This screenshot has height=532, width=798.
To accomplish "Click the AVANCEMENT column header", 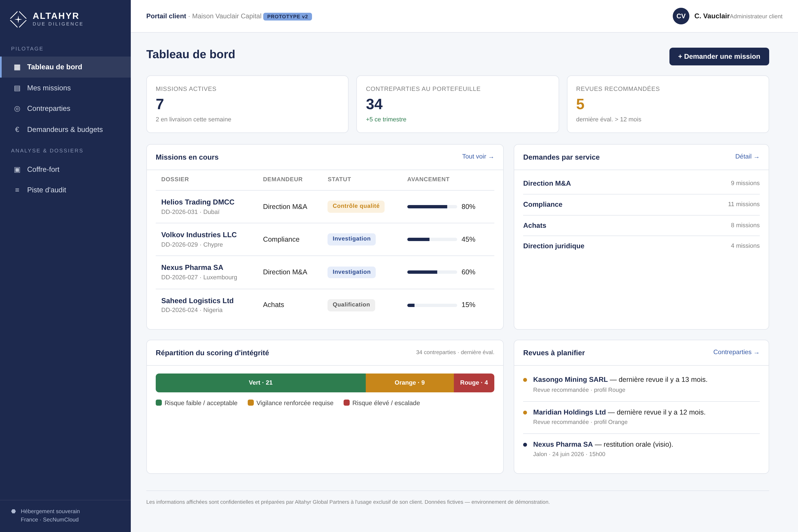I will (x=428, y=180).
